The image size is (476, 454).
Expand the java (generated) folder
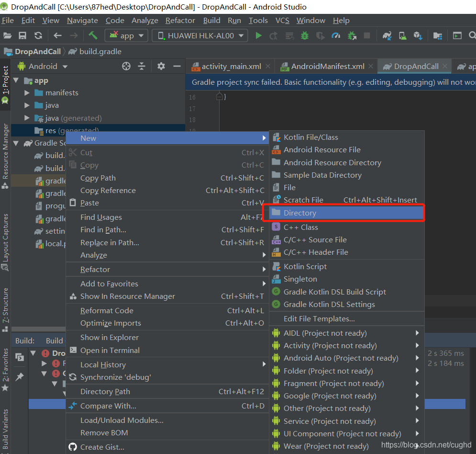27,118
